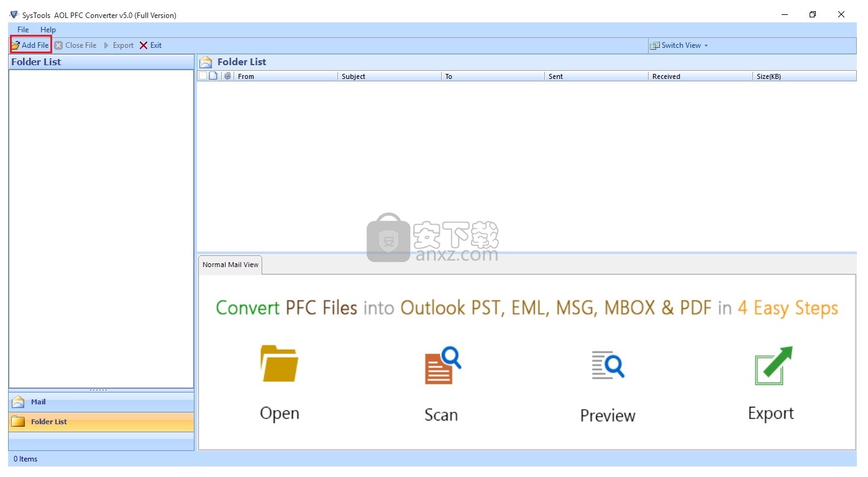Click the SysTools app icon in title bar
868x477 pixels.
pos(14,15)
